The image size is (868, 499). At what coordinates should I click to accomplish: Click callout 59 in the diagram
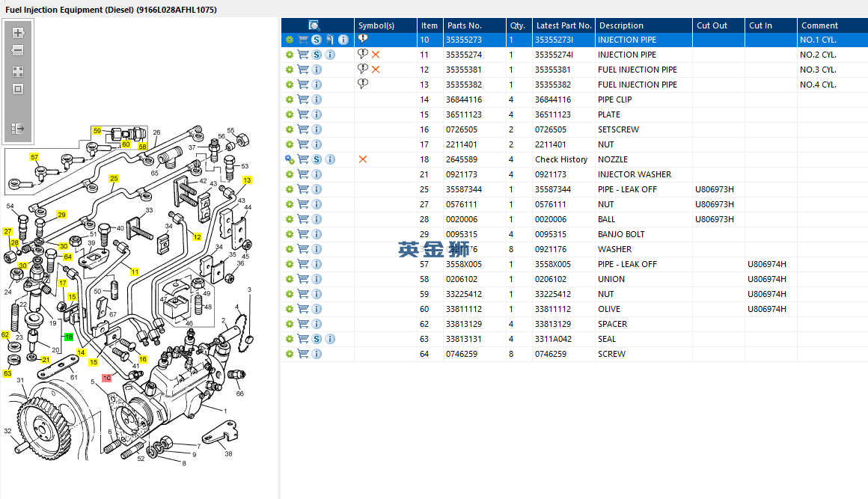coord(97,131)
